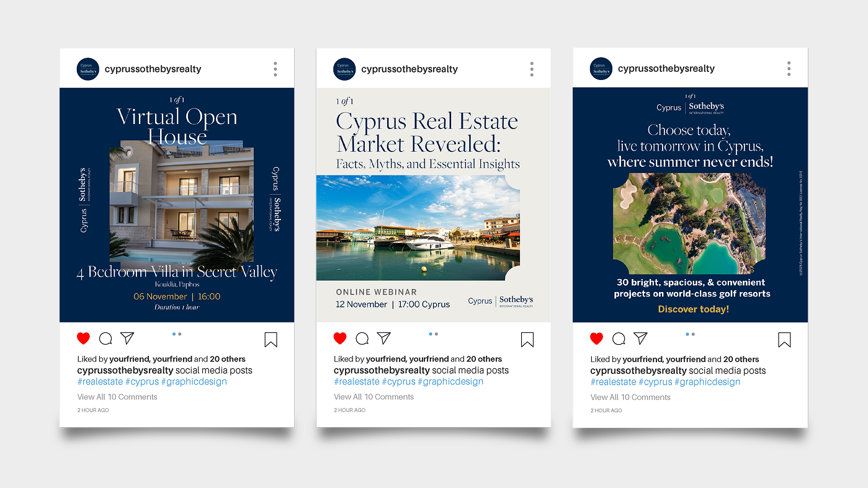Viewport: 868px width, 488px height.
Task: Click profile avatar on golf resorts post
Action: click(x=601, y=69)
